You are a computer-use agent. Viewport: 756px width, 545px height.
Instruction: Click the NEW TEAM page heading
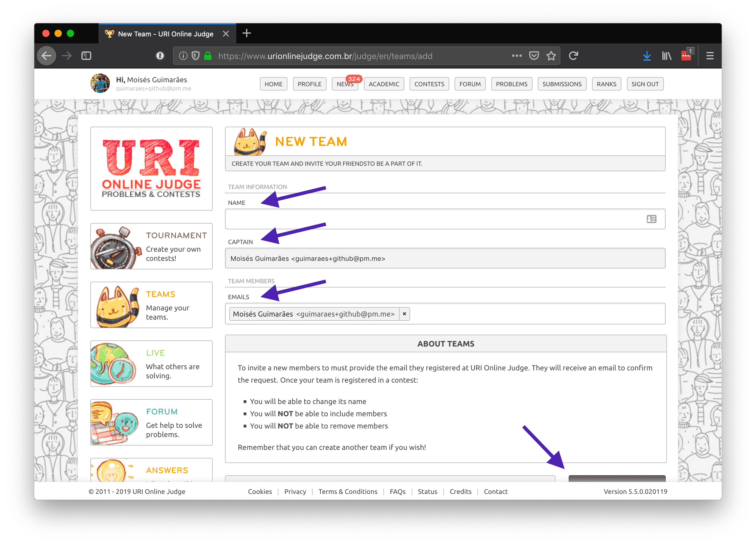pos(311,142)
